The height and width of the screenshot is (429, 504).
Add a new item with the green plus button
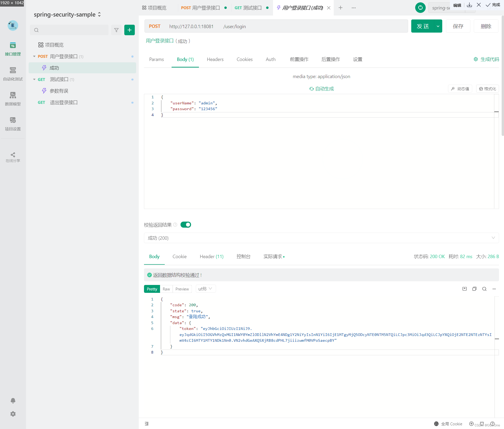point(130,30)
